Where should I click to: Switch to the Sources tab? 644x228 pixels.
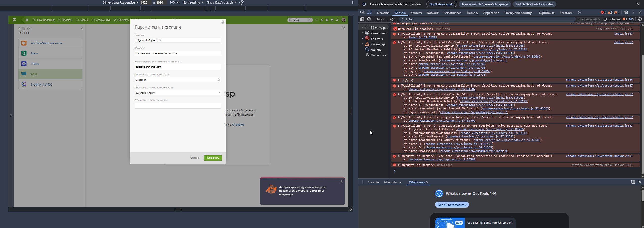tap(416, 13)
